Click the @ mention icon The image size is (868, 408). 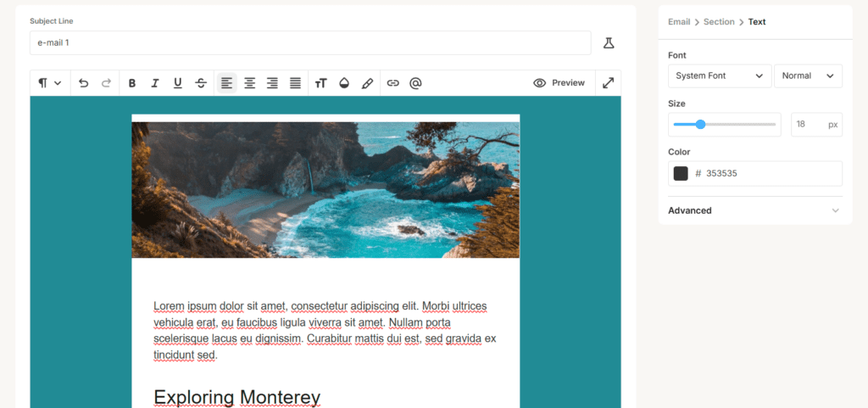415,83
